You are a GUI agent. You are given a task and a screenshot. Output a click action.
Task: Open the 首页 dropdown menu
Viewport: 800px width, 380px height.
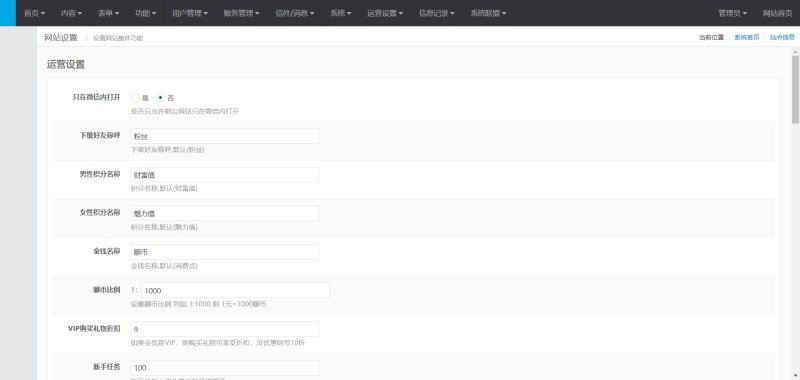[x=34, y=13]
